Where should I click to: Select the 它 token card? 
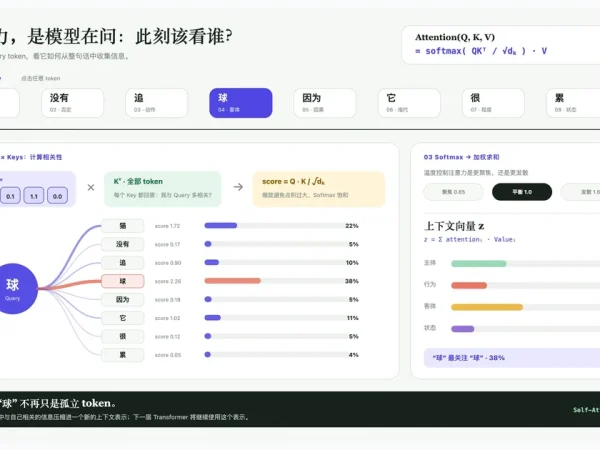(409, 103)
